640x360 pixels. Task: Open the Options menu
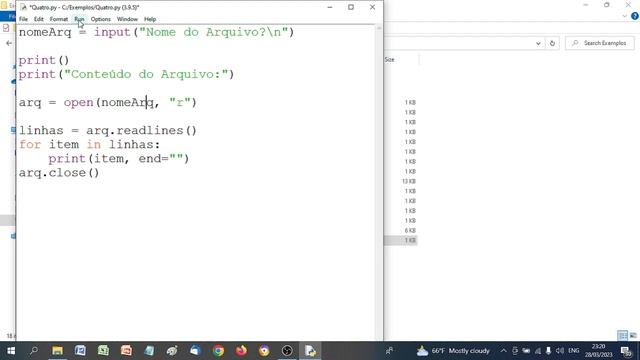pyautogui.click(x=100, y=19)
